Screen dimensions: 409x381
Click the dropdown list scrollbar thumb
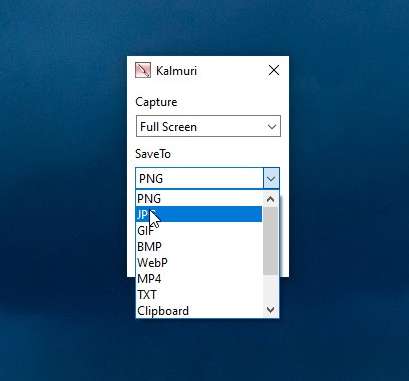pyautogui.click(x=270, y=241)
